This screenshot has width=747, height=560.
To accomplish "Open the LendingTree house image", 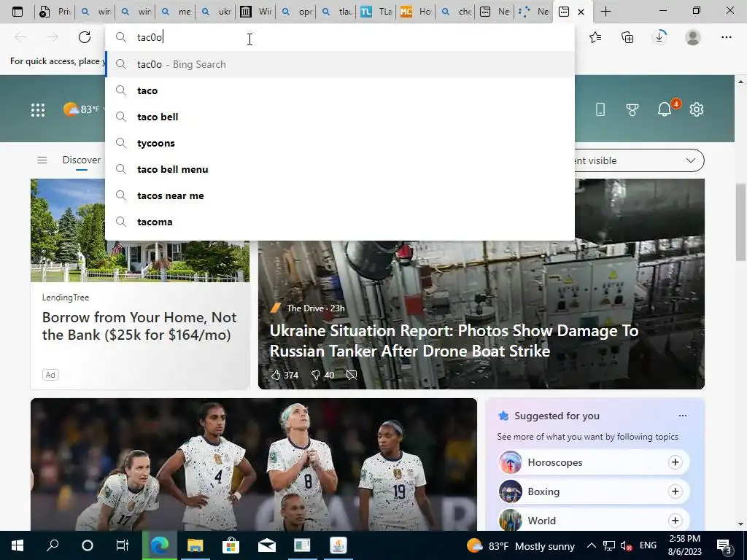I will point(140,230).
